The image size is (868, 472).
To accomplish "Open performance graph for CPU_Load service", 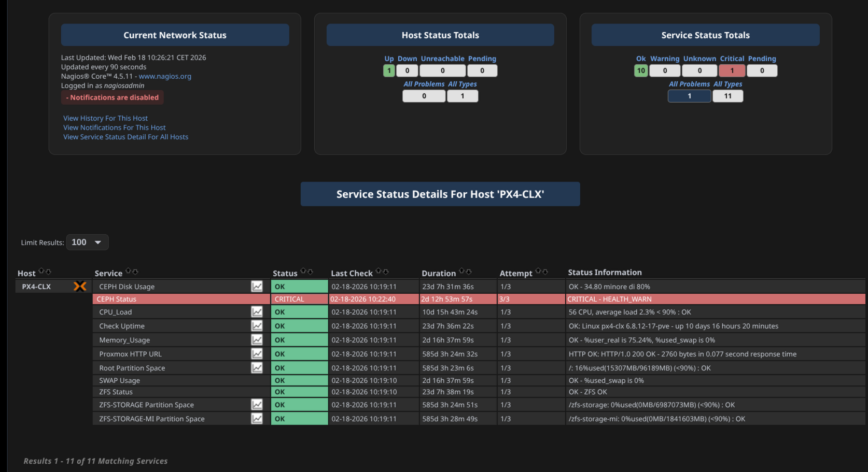I will click(x=257, y=311).
